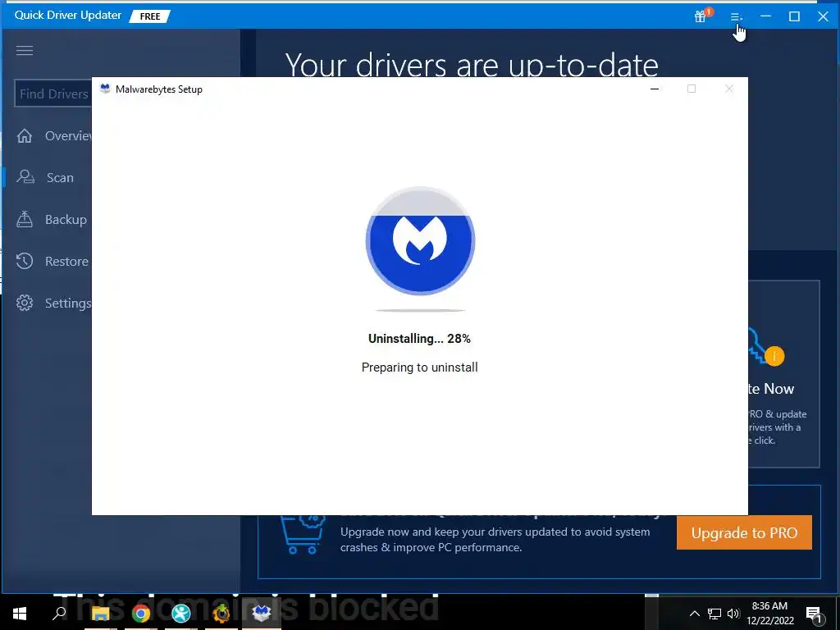This screenshot has height=630, width=840.
Task: Click the key icon above Update Now
Action: tap(766, 348)
